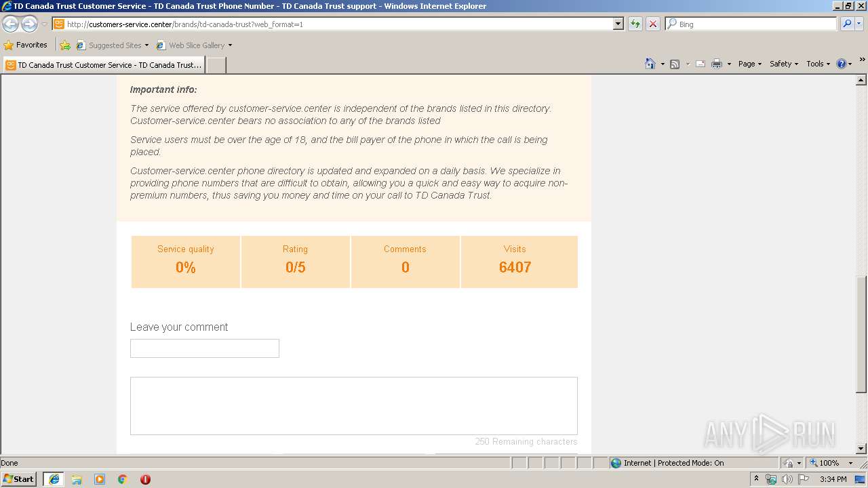Click the Important info heading

coord(163,89)
